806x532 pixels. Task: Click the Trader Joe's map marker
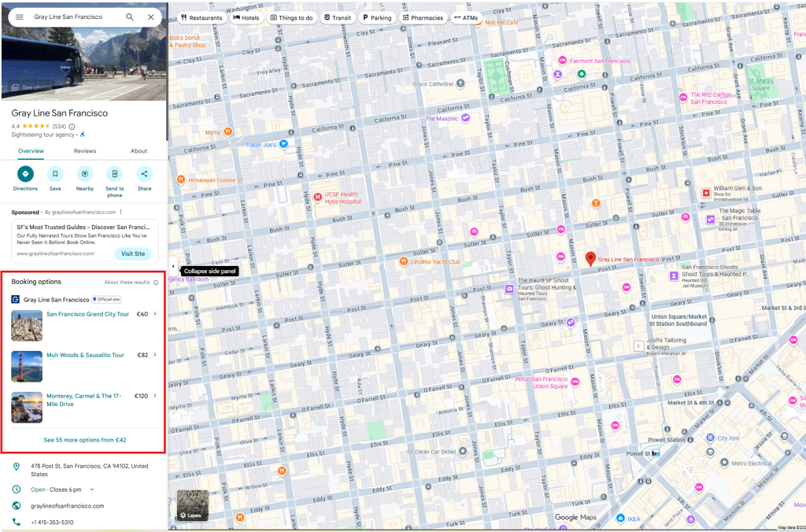tap(283, 145)
